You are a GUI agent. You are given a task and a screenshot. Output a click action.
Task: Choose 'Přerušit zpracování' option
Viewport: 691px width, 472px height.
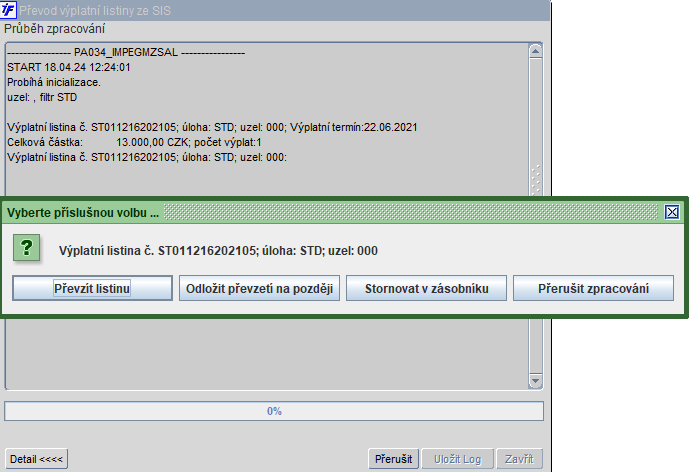(x=593, y=288)
